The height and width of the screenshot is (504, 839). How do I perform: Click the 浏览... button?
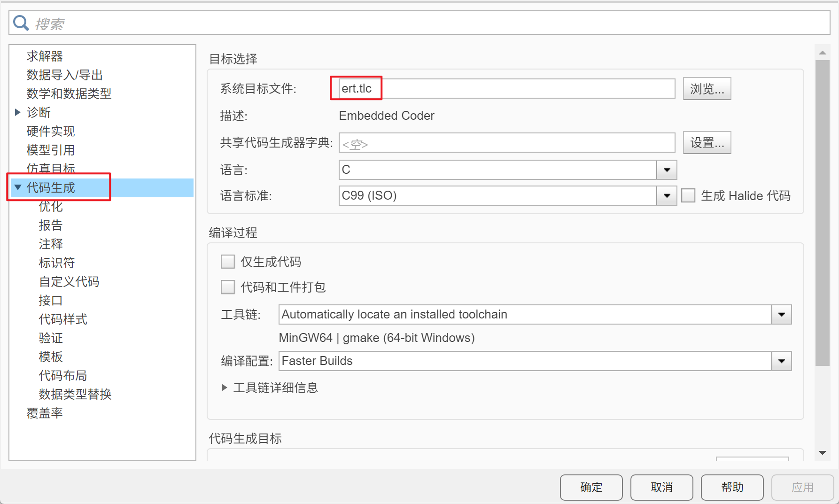click(x=707, y=88)
